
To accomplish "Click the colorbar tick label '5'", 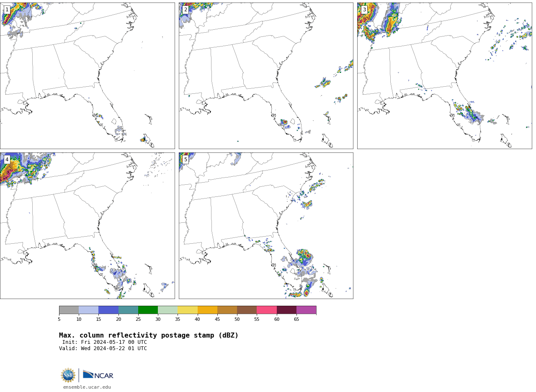I will click(59, 320).
